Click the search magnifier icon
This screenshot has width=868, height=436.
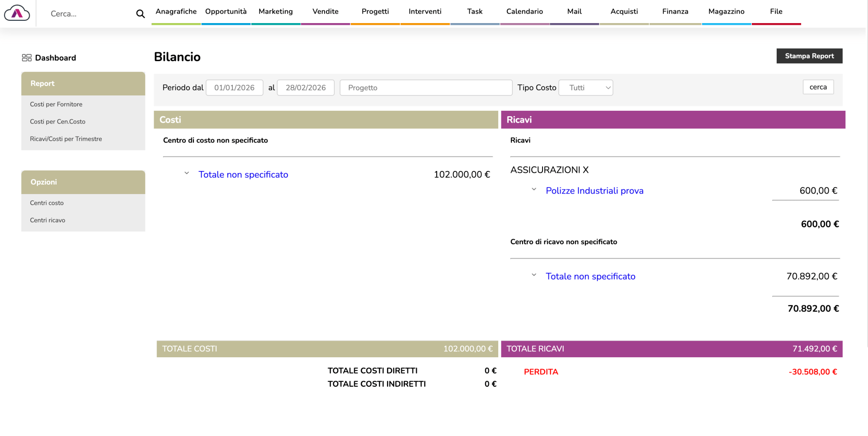pos(141,14)
